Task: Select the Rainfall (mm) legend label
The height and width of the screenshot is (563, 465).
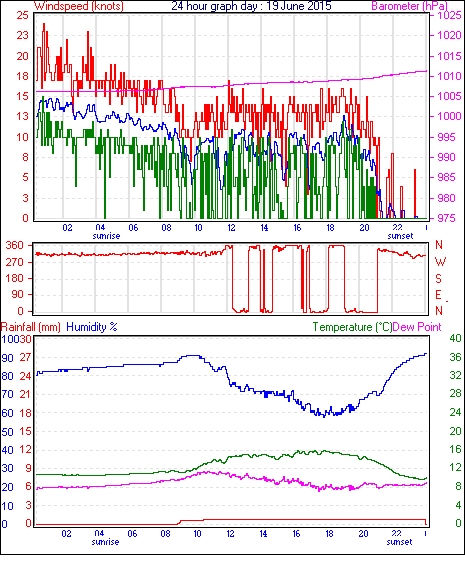Action: tap(30, 327)
